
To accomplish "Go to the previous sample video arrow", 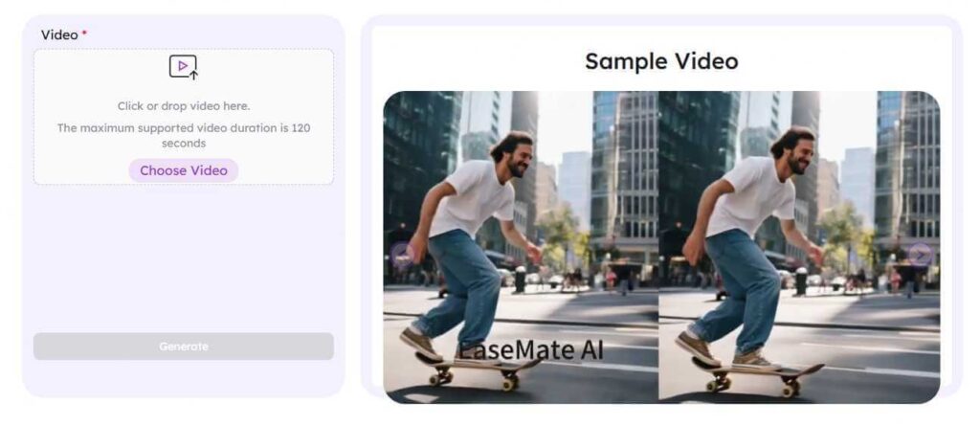I will point(402,256).
